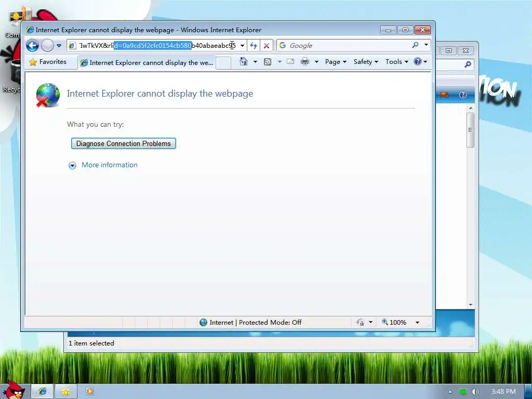Screen dimensions: 532x399
Task: Select the Computer desktop icon
Action: 12,23
